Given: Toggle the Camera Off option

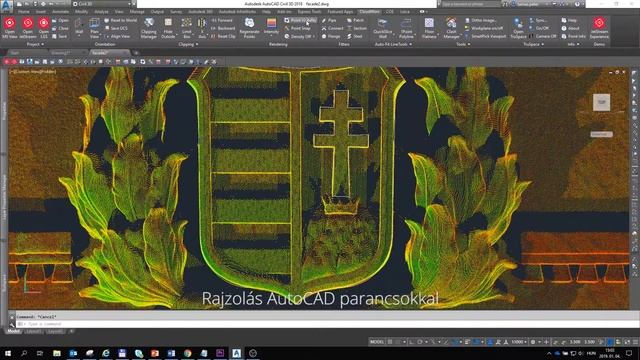Looking at the screenshot, I should (x=543, y=36).
